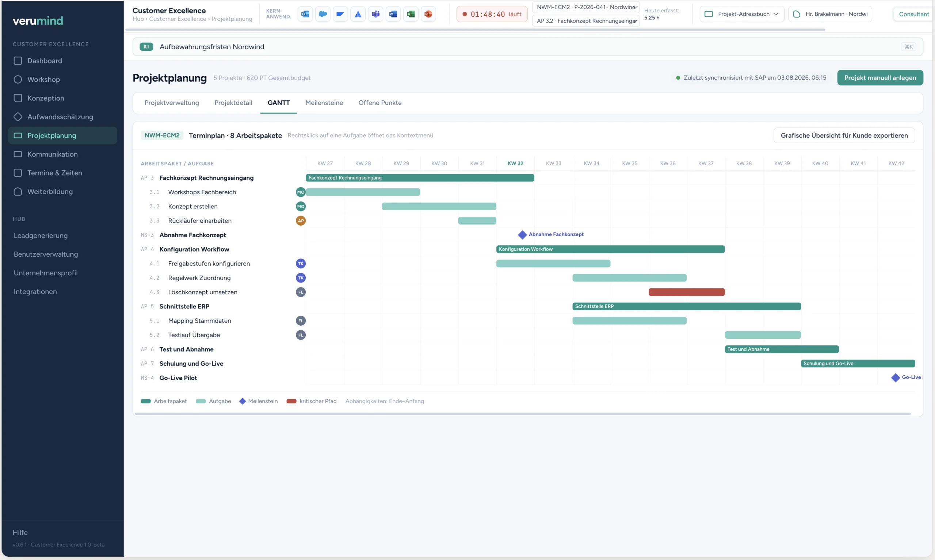Click the Projekt manuell anlegen button
This screenshot has height=560, width=935.
880,78
